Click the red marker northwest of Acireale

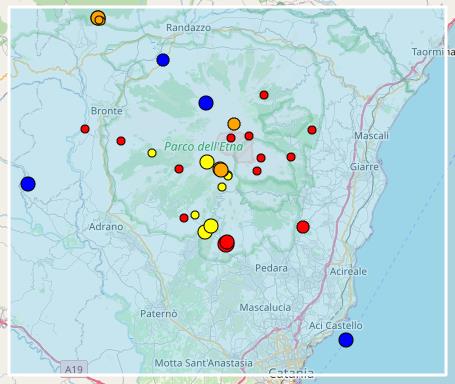(303, 227)
